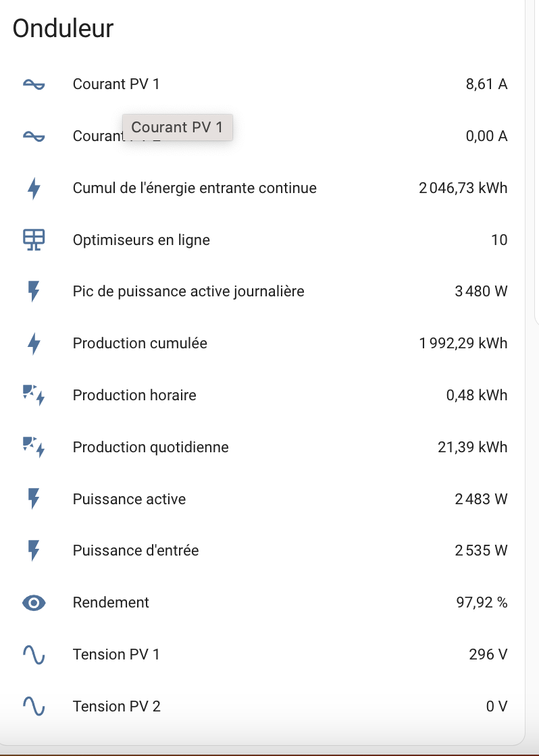Open the Courant PV 1 entity label
539x756 pixels.
tap(115, 84)
